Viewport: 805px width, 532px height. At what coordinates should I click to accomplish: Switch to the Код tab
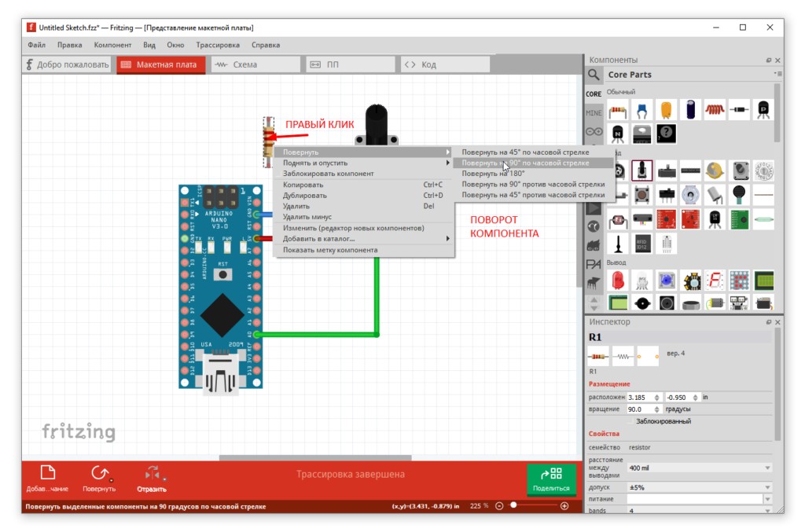click(x=445, y=64)
